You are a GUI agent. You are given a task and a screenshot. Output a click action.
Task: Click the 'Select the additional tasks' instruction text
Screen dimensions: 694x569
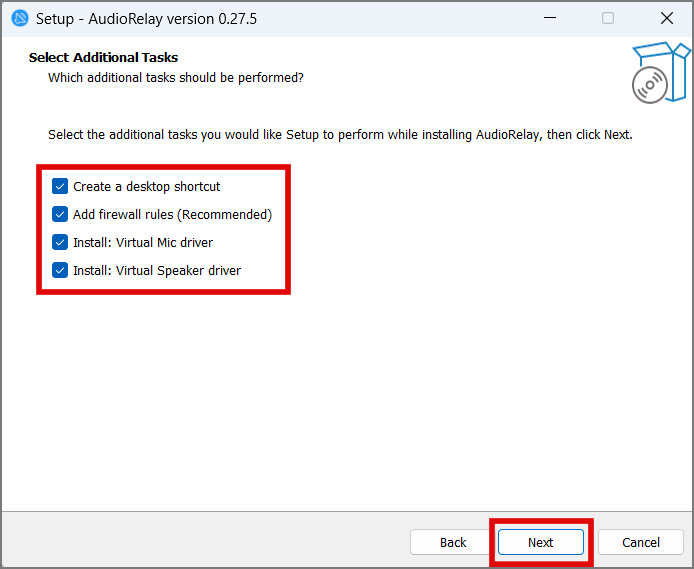tap(340, 135)
